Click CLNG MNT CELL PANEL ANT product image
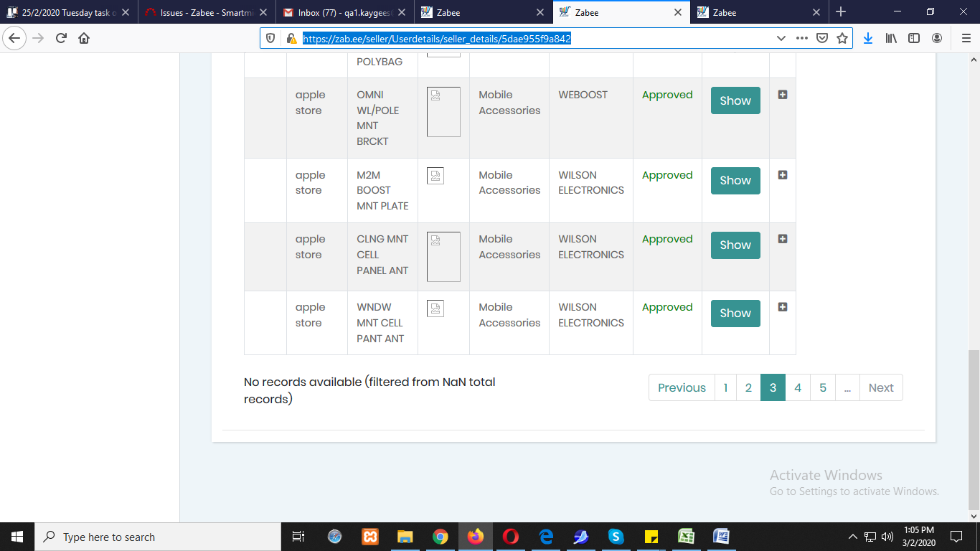 tap(443, 257)
